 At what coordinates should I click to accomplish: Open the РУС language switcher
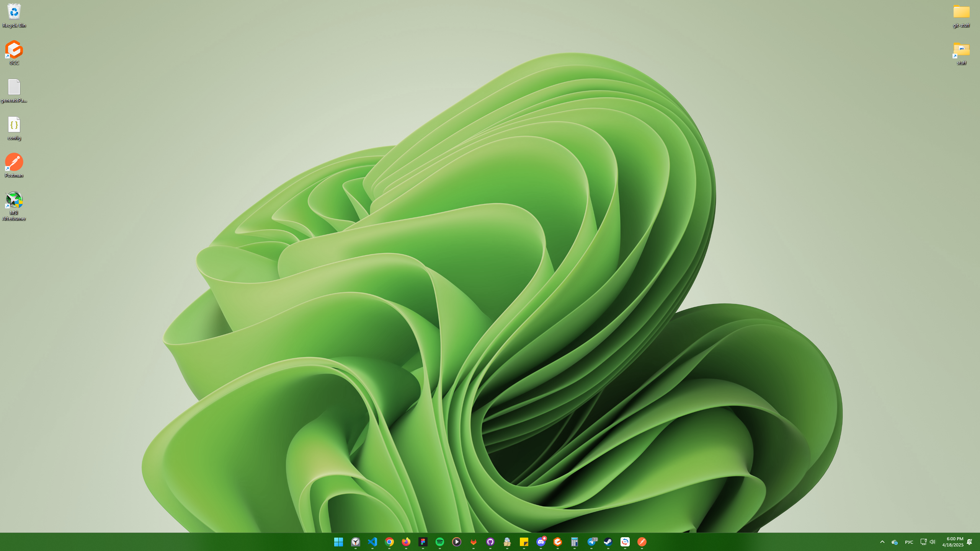pyautogui.click(x=909, y=542)
